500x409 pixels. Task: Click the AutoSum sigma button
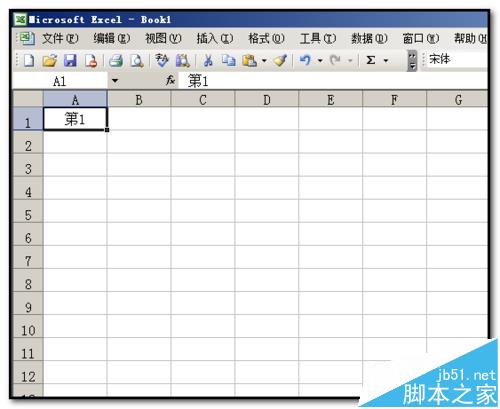(371, 61)
